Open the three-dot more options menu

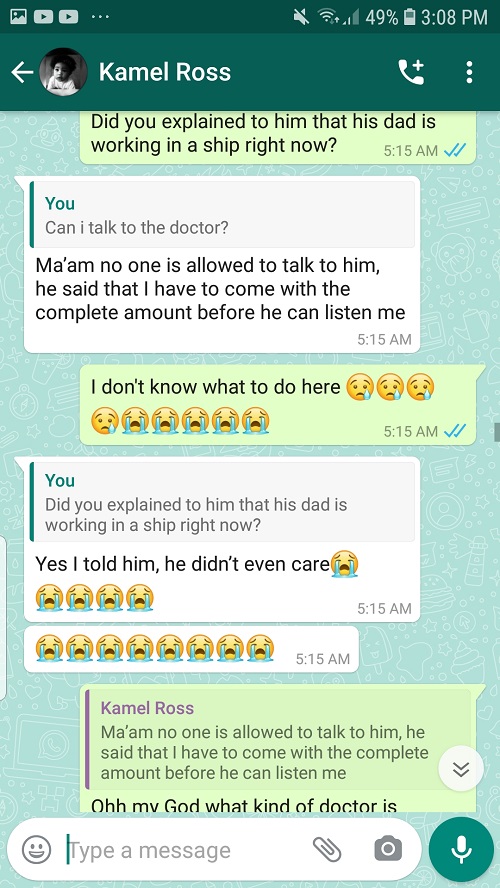pyautogui.click(x=469, y=72)
